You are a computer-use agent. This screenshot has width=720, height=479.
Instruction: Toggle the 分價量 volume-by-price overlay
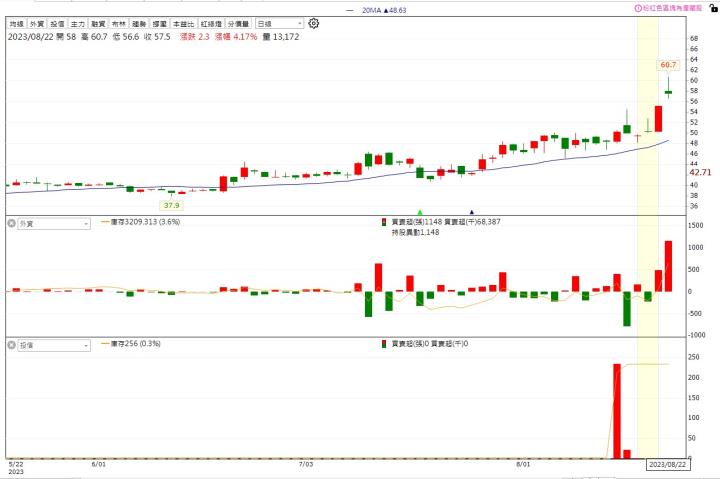tap(238, 22)
